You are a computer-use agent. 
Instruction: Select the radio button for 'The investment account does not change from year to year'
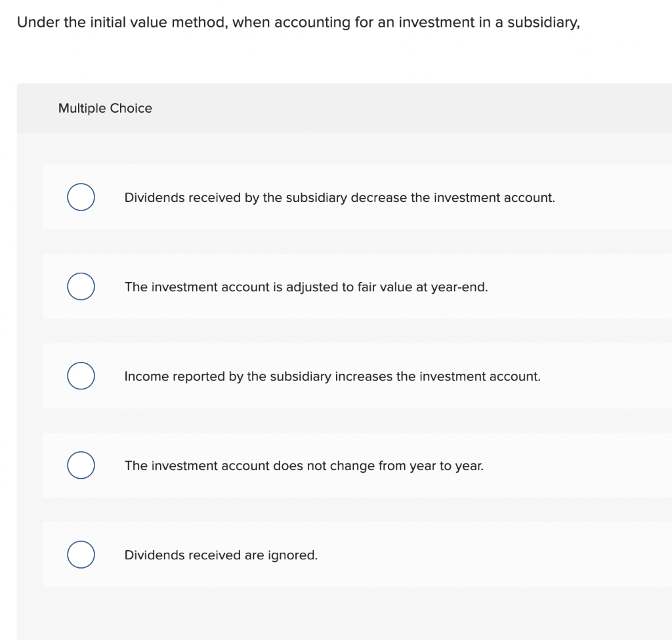(81, 465)
